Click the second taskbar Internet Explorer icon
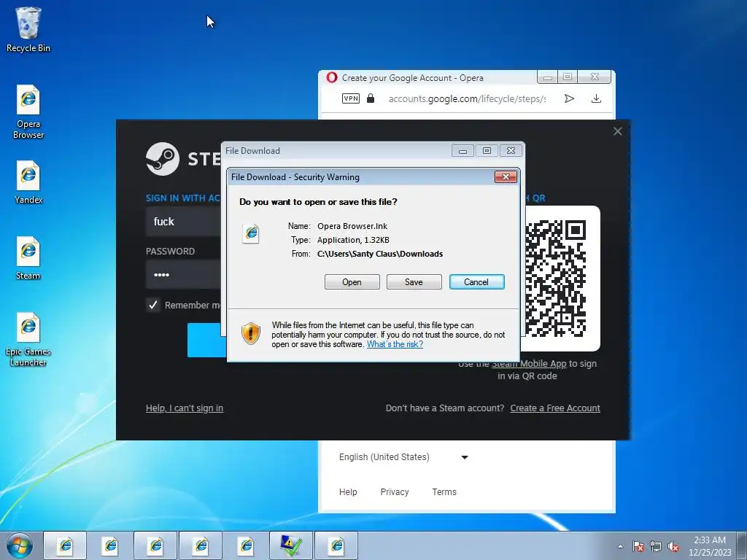Screen dimensions: 747x560 coord(111,545)
